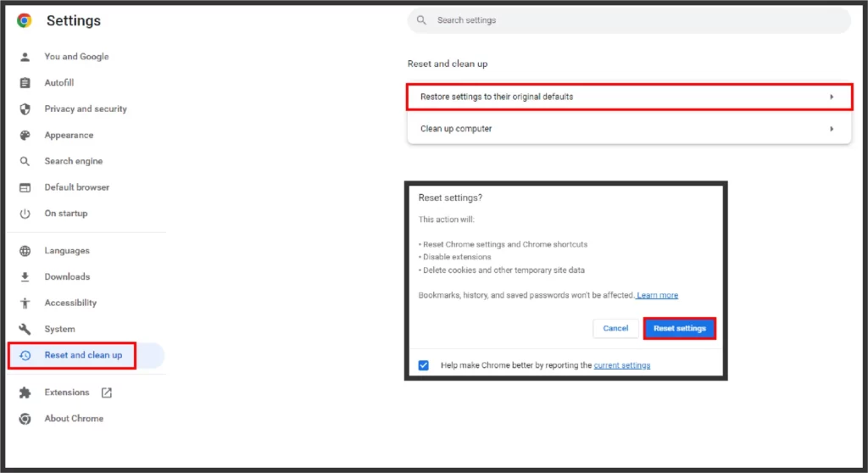Open the Appearance settings section
The image size is (868, 473).
click(69, 135)
